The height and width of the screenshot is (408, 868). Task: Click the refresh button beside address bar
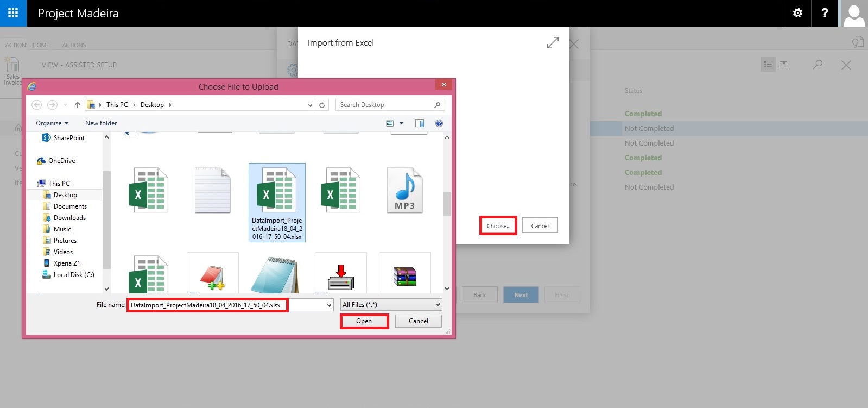tap(322, 105)
